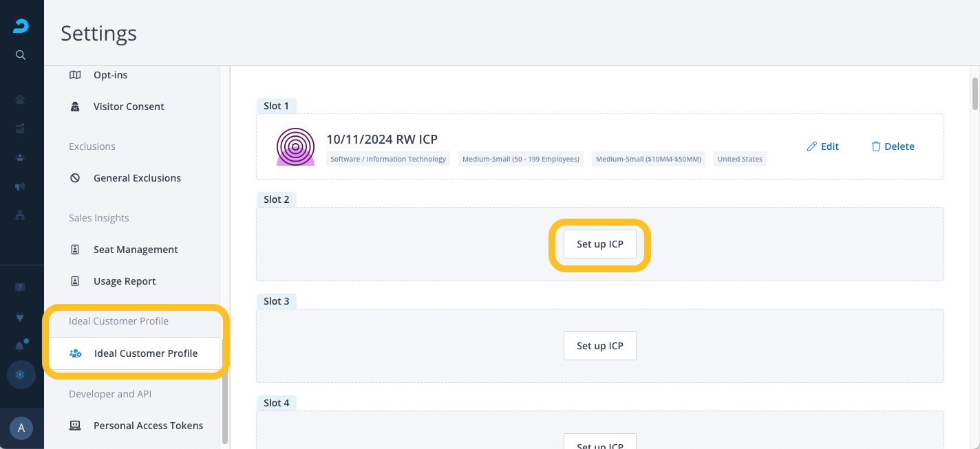The width and height of the screenshot is (980, 449).
Task: Click Set up ICP in Slot 3
Action: [x=599, y=346]
